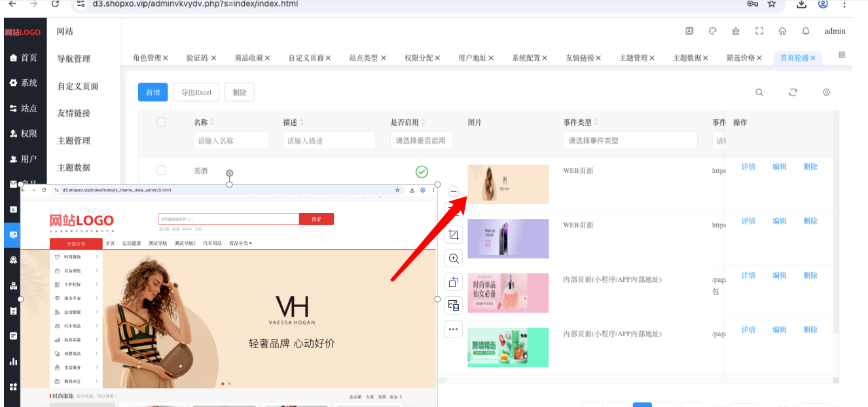Open the 请选择是否启用 filter dropdown
Screen dimensions: 868x407
422,140
